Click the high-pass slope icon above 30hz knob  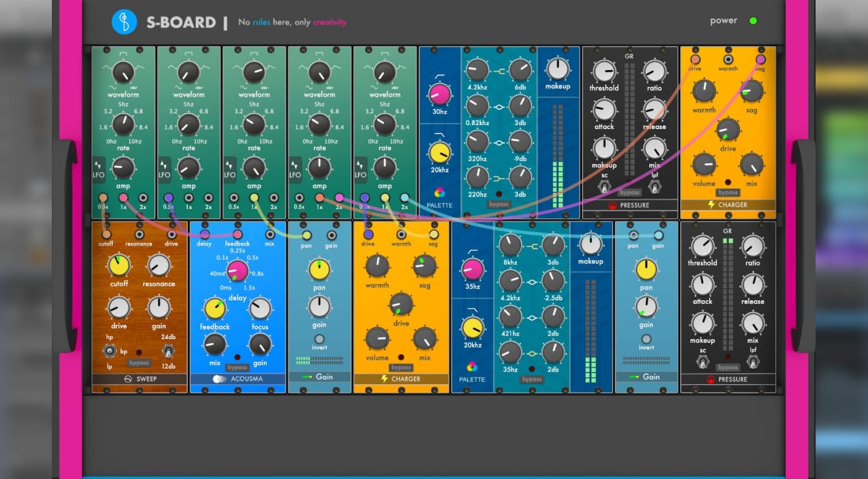[440, 77]
